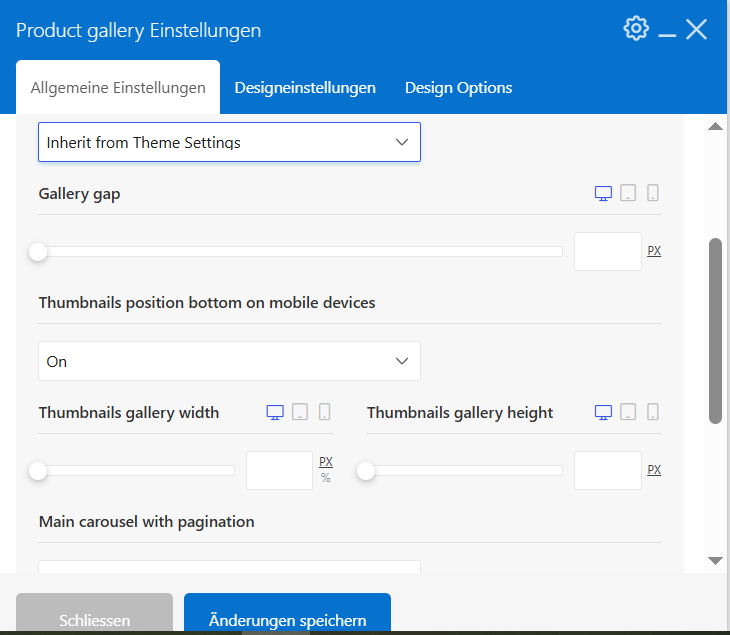The height and width of the screenshot is (635, 730).
Task: Click the Main carousel with pagination label
Action: [x=147, y=522]
